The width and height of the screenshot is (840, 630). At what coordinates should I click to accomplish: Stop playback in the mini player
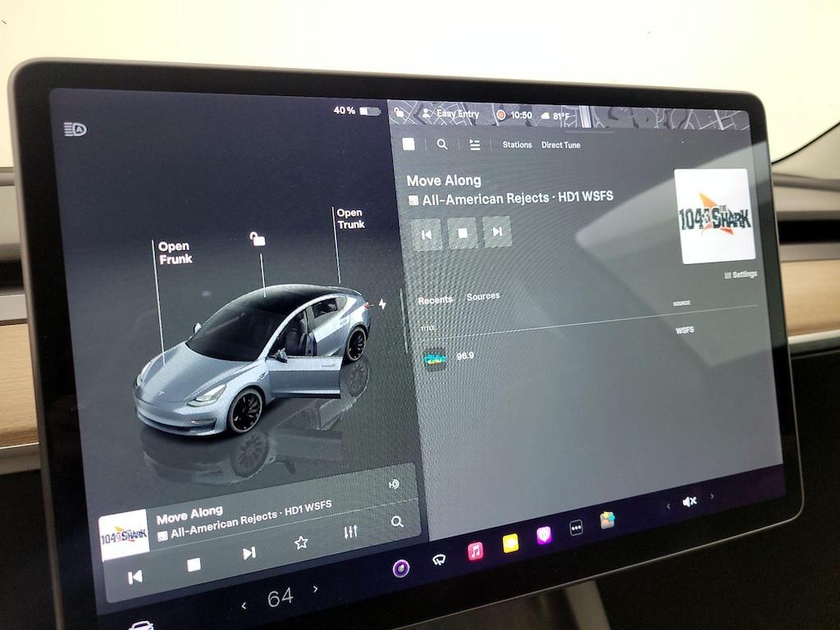[194, 564]
